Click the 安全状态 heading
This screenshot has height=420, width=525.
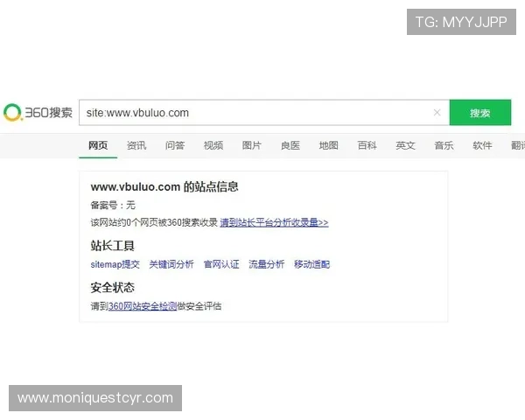113,287
